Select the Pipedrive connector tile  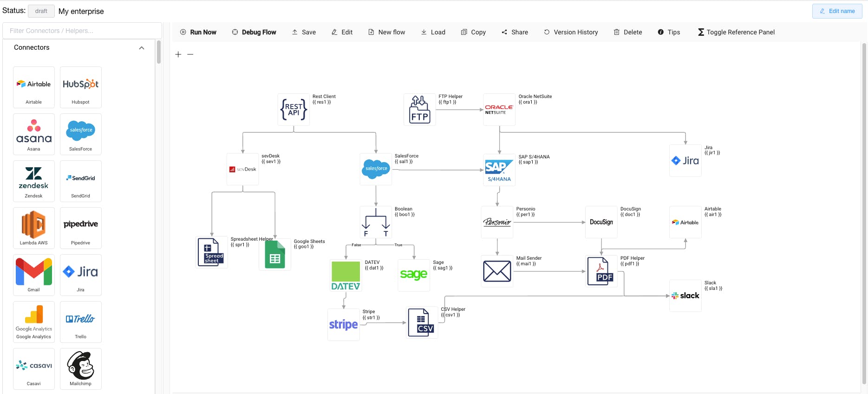81,228
